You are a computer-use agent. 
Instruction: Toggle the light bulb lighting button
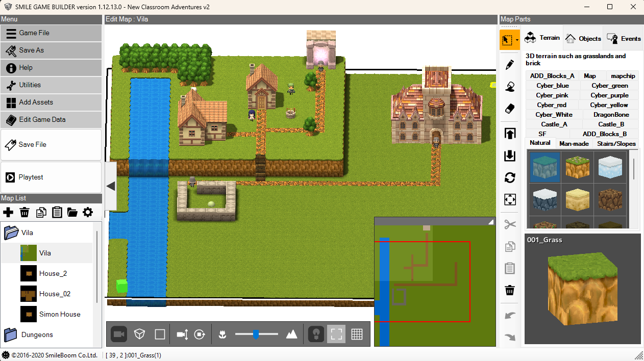point(316,334)
